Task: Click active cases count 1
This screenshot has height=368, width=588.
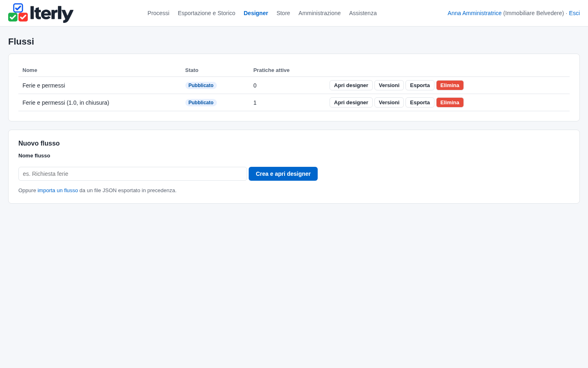Action: [x=255, y=103]
